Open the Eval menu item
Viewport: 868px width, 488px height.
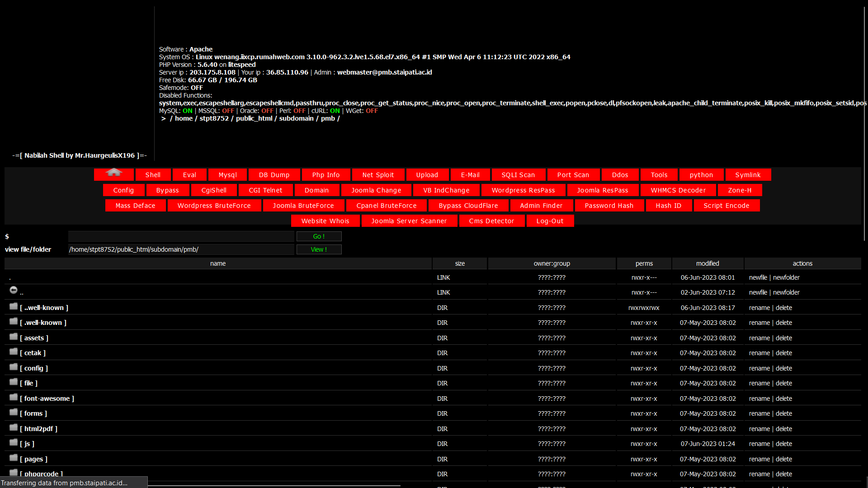189,175
